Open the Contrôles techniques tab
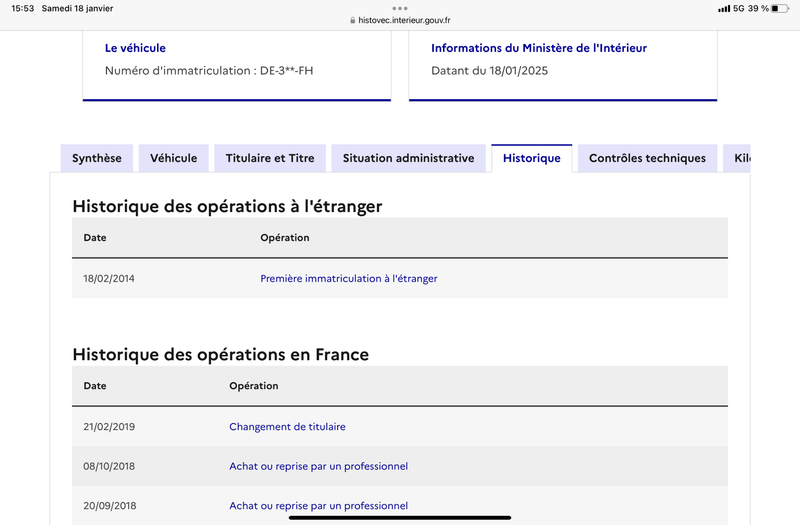The image size is (800, 525). coord(647,158)
